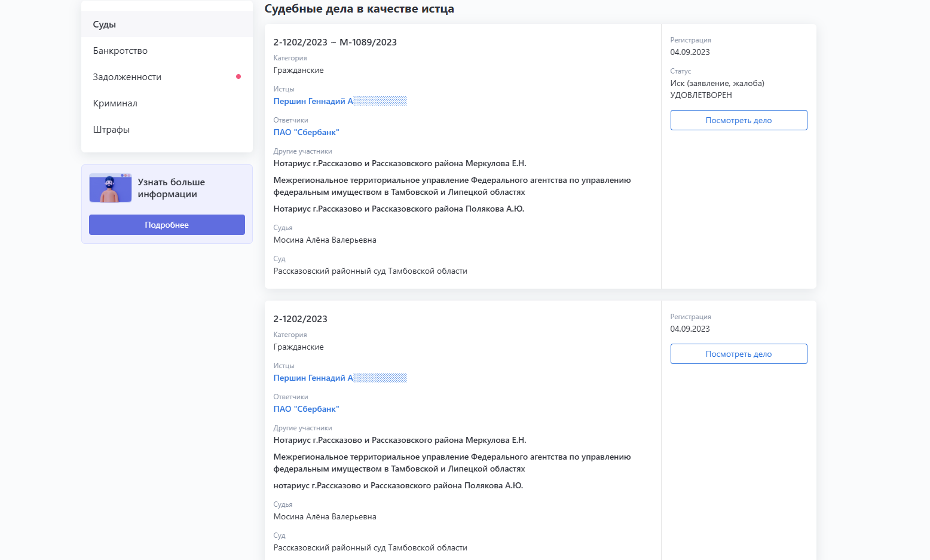The height and width of the screenshot is (560, 930).
Task: Click judge Мосина Алёна Валерьевна in the second case
Action: pyautogui.click(x=325, y=516)
